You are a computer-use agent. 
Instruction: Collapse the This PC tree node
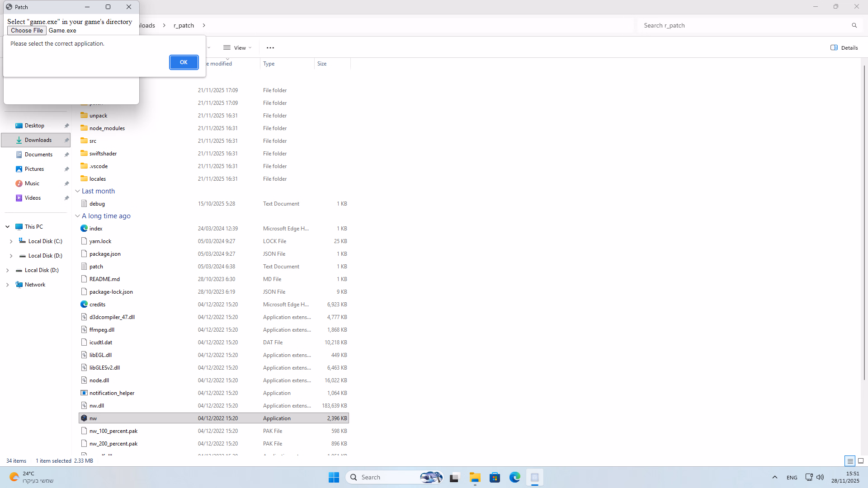8,227
